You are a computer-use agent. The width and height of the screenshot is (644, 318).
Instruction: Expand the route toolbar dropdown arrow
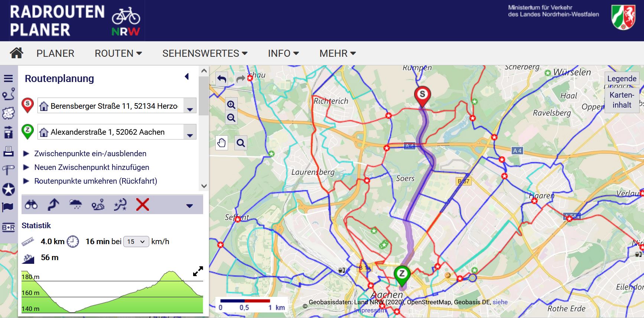pos(189,206)
